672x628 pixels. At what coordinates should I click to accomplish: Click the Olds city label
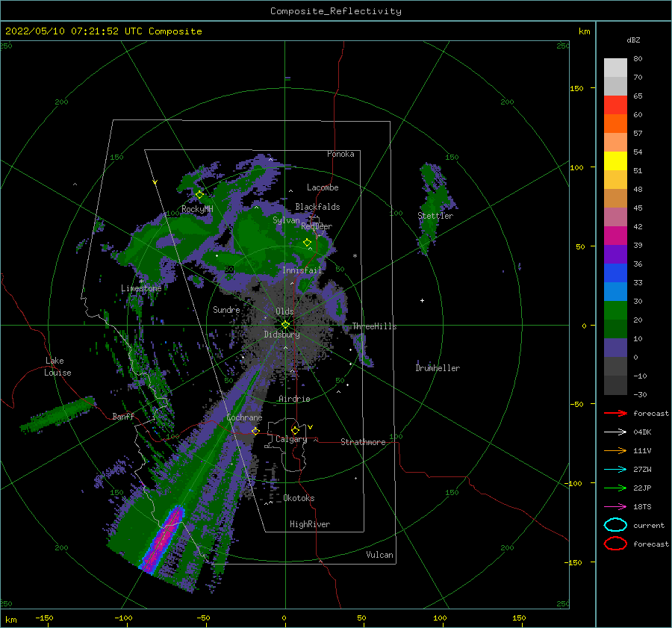point(284,311)
